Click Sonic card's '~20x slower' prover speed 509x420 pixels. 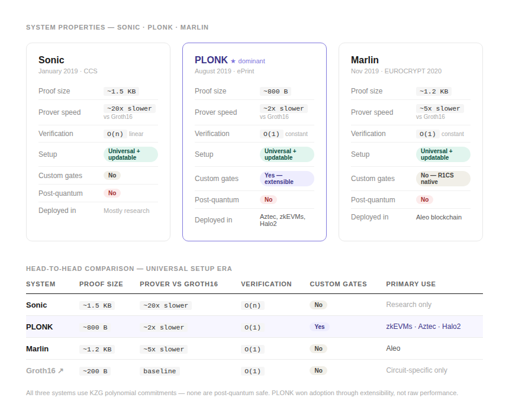130,108
